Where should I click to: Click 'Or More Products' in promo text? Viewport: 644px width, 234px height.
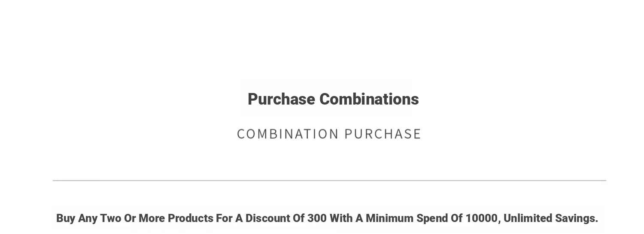(x=169, y=218)
